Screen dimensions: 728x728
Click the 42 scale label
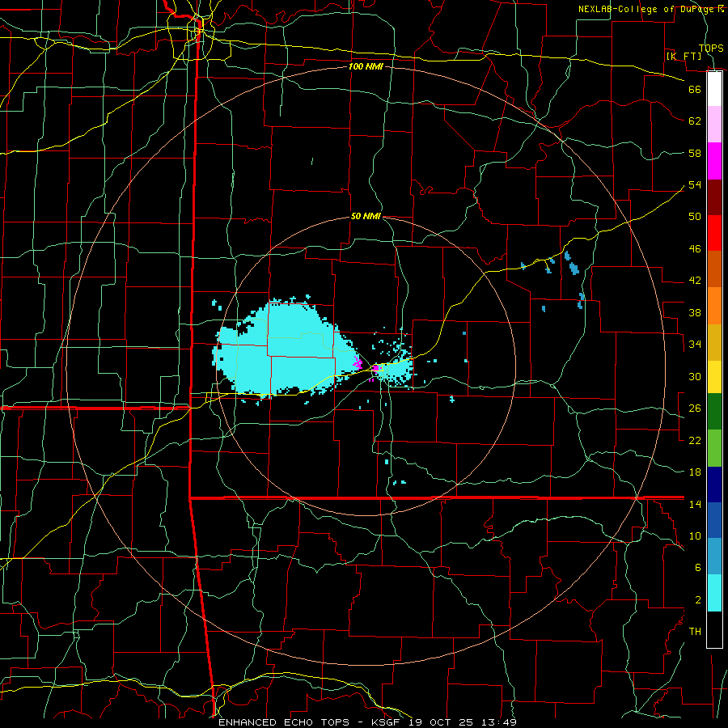695,281
